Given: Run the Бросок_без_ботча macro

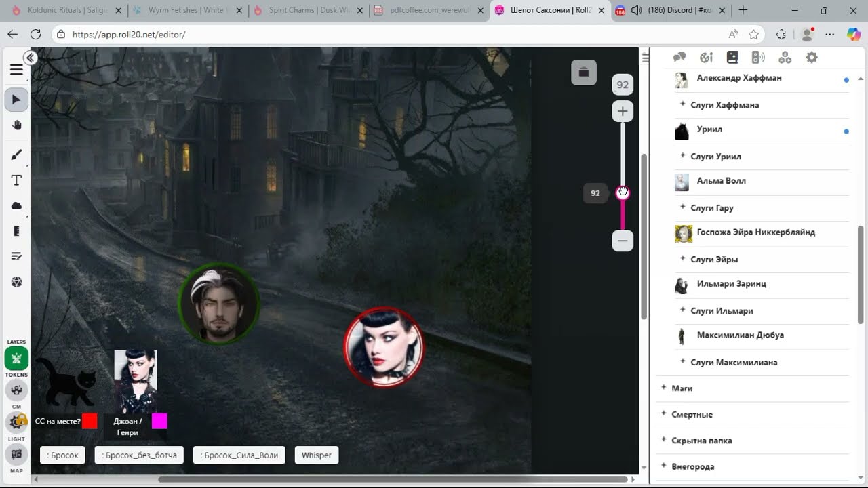Looking at the screenshot, I should [x=139, y=455].
